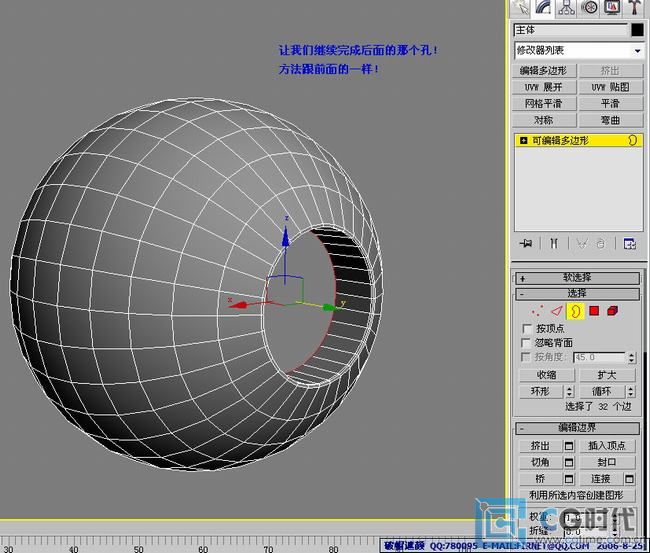Switch to the Modify panel tab
The height and width of the screenshot is (553, 650).
click(543, 8)
